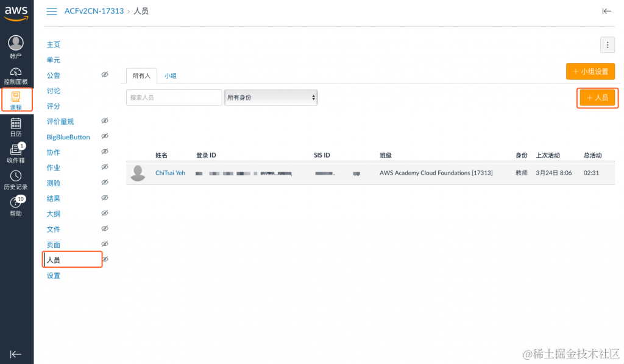Image resolution: width=624 pixels, height=364 pixels.
Task: Open 结果 in course navigation
Action: pyautogui.click(x=54, y=198)
